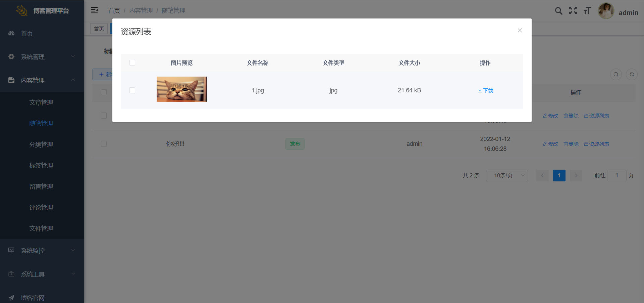Viewport: 644px width, 303px height.
Task: Check the 你好!!!! row checkbox
Action: click(104, 144)
